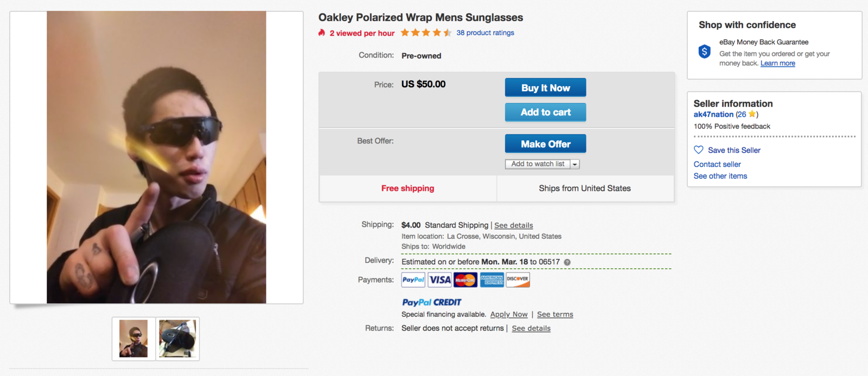Click Apply Now for PayPal Credit

click(x=509, y=314)
